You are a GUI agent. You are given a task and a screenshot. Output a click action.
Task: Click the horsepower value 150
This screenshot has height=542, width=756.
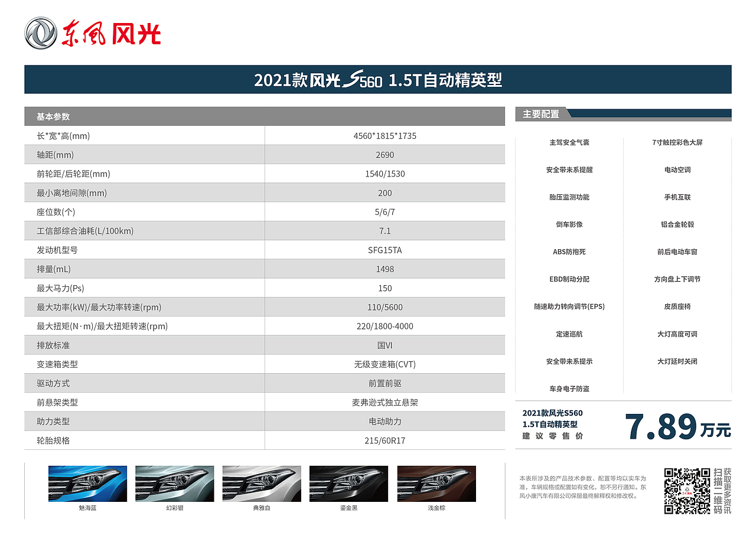pyautogui.click(x=385, y=288)
